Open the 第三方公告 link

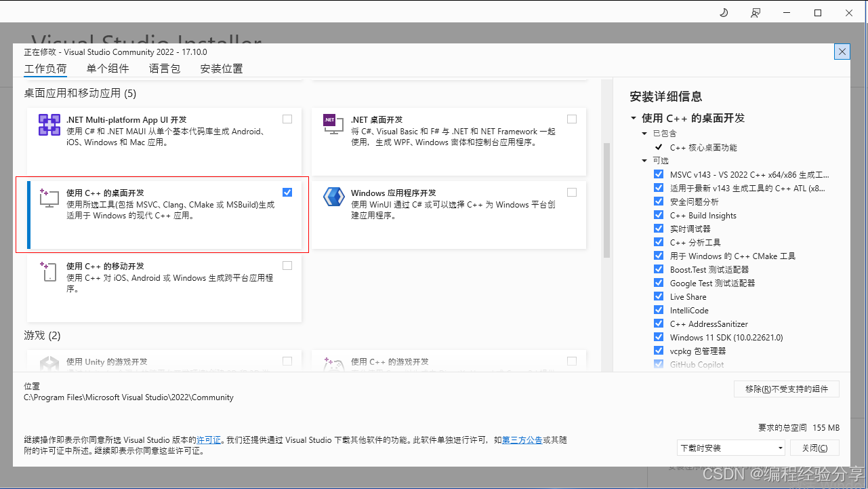click(522, 440)
